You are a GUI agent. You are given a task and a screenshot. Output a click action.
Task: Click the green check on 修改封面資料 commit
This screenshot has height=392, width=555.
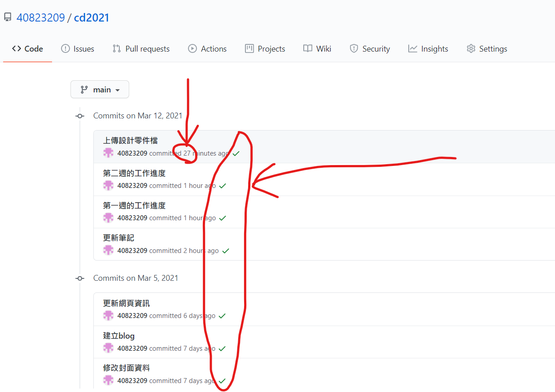click(222, 381)
